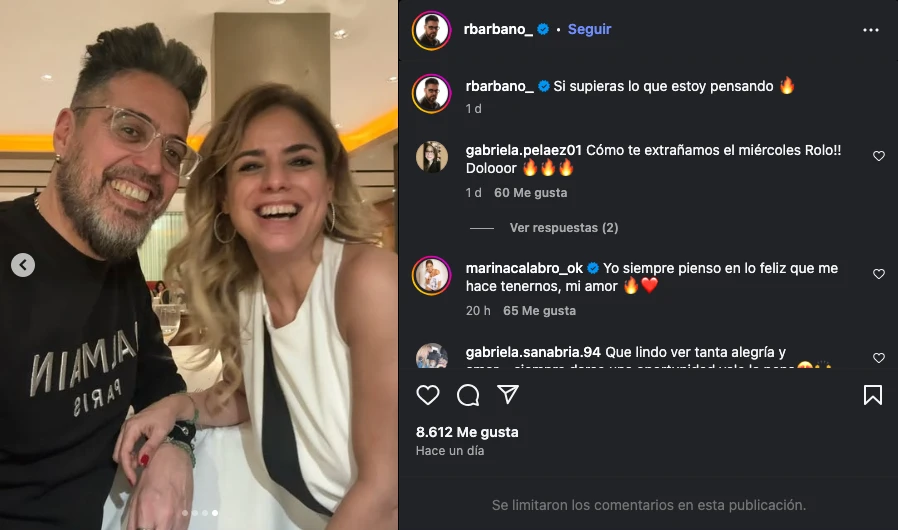Like gabriela.pelaez01's comment
Screen dimensions: 898x530
[879, 156]
